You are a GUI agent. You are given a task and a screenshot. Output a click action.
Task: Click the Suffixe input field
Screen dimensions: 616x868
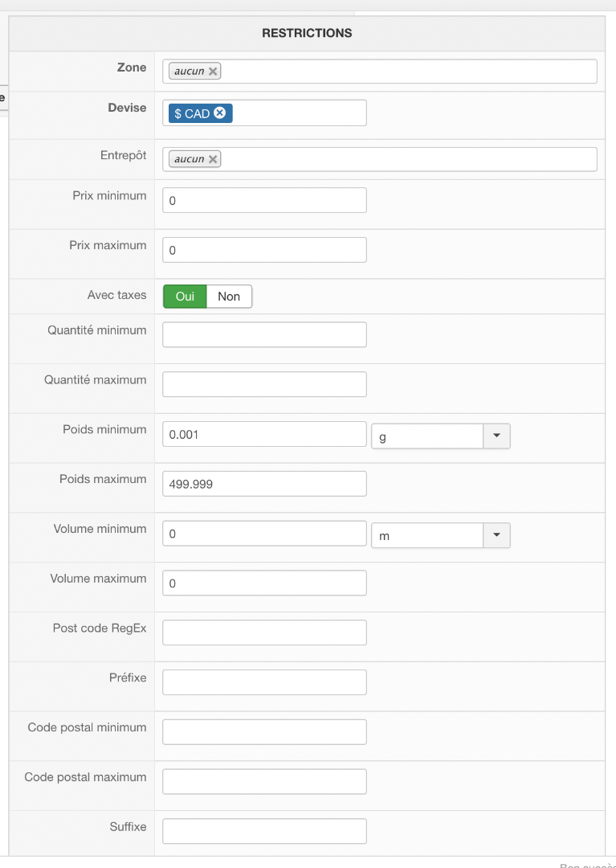pos(264,831)
